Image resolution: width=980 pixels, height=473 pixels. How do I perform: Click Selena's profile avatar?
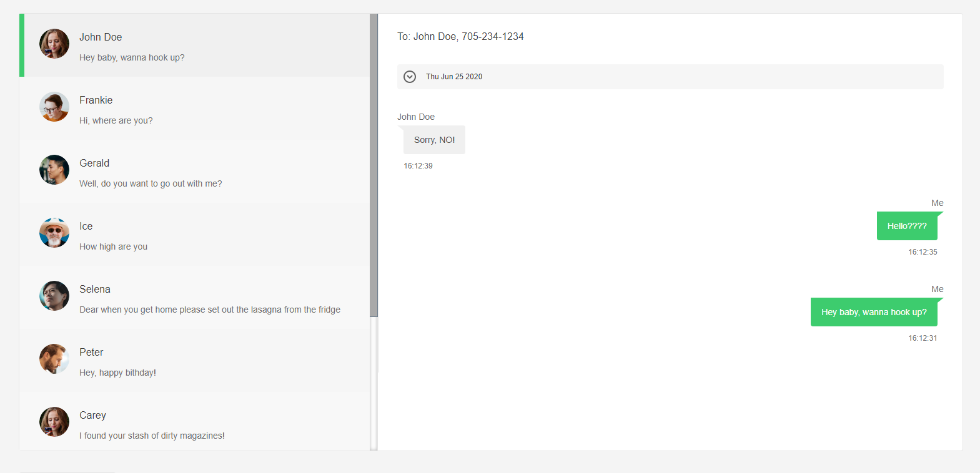pos(54,296)
